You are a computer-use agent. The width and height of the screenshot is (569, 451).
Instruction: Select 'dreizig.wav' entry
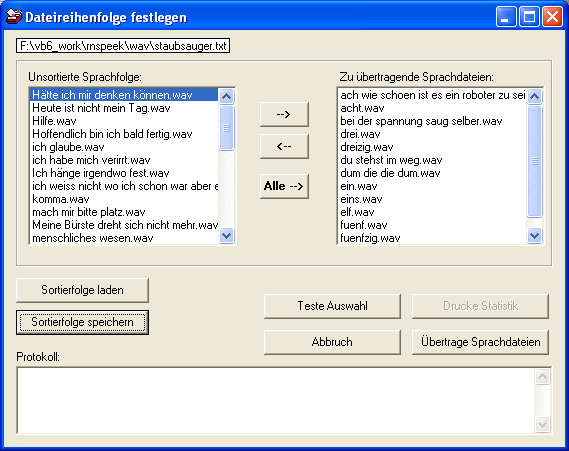[x=432, y=147]
